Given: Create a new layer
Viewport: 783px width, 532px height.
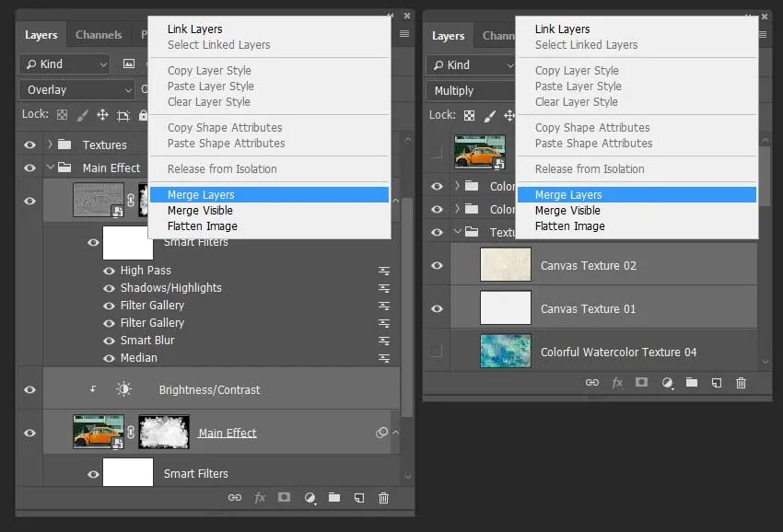Looking at the screenshot, I should point(359,497).
